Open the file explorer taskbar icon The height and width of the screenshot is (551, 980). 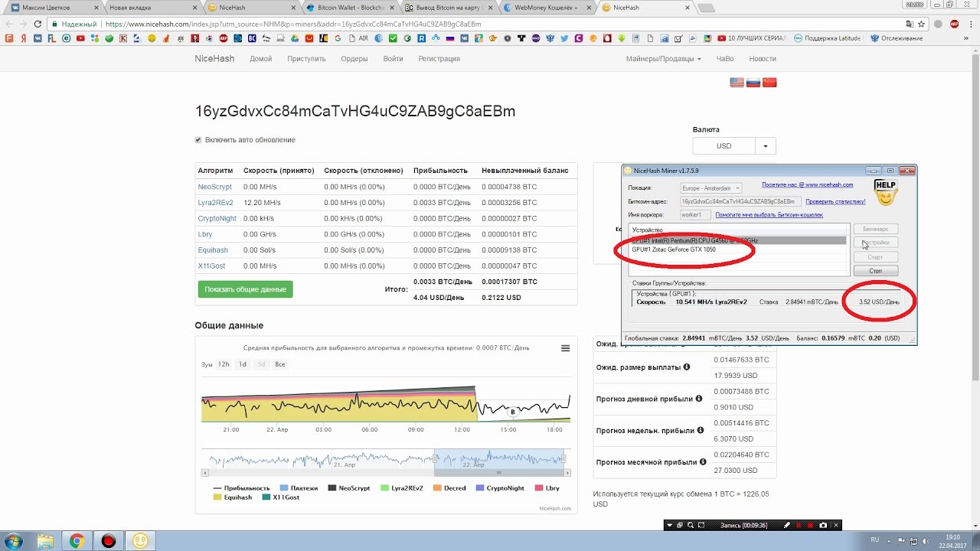click(46, 541)
